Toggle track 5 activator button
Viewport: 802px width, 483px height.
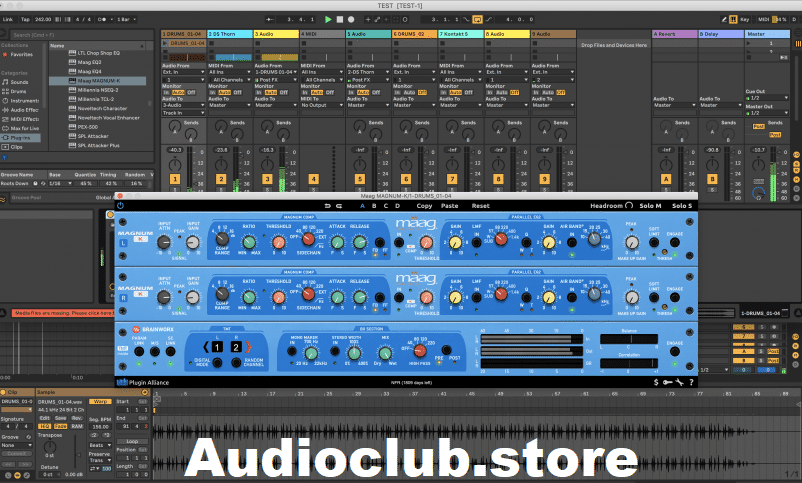tap(360, 179)
